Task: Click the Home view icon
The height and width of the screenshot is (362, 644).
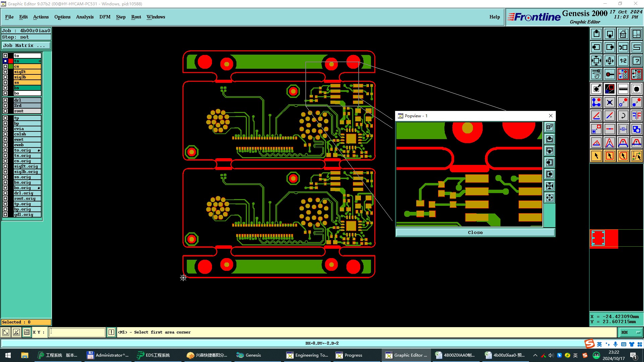Action: click(623, 34)
